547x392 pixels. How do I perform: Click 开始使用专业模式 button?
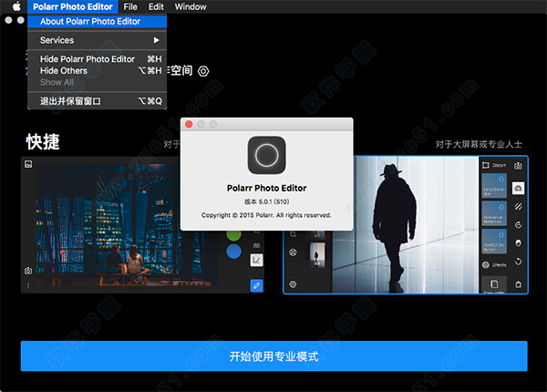tap(273, 356)
